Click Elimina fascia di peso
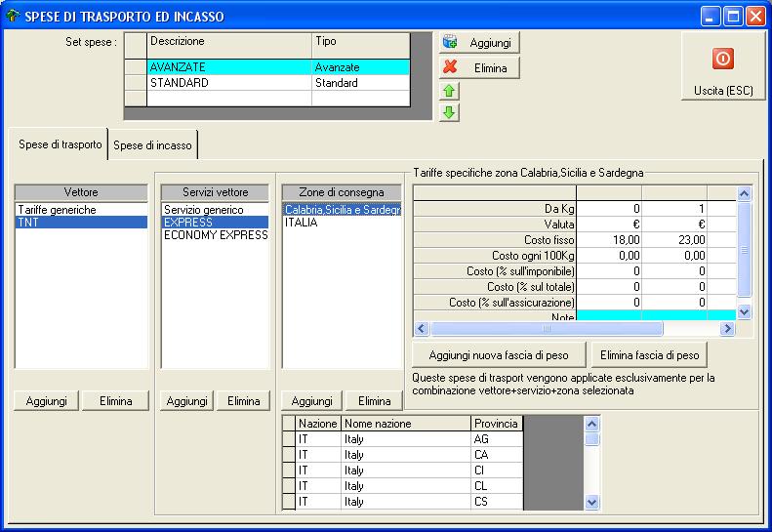The height and width of the screenshot is (532, 772). pyautogui.click(x=649, y=355)
